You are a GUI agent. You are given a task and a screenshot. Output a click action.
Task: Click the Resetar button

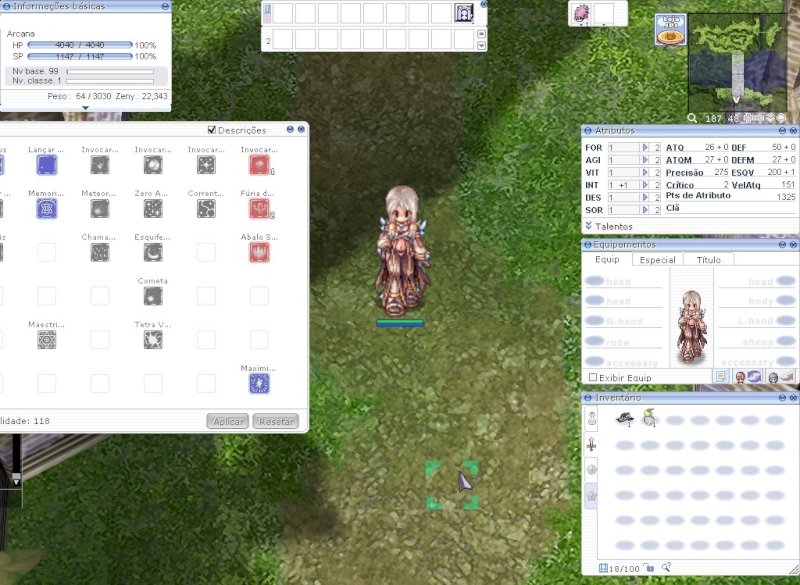point(276,421)
